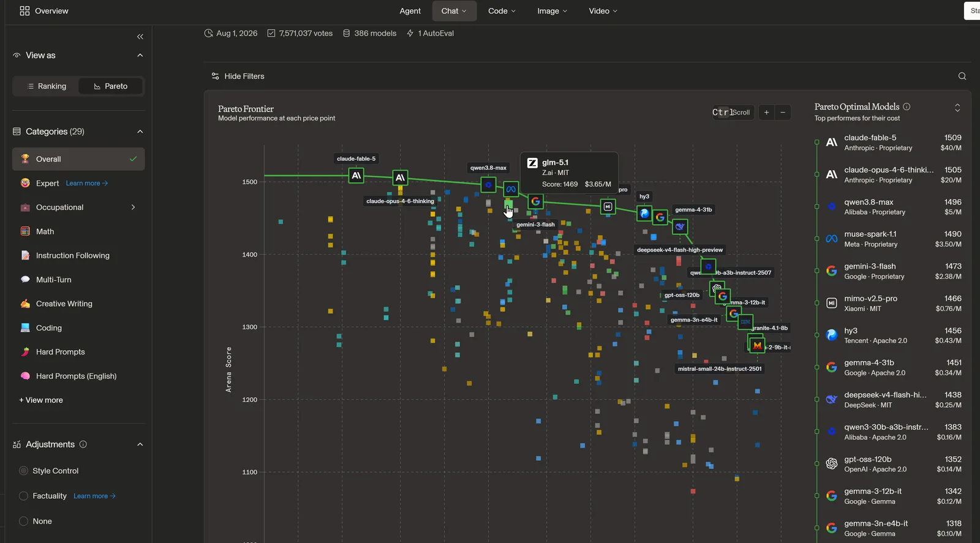Select the Factuality adjustment radio
This screenshot has width=980, height=543.
pos(24,496)
